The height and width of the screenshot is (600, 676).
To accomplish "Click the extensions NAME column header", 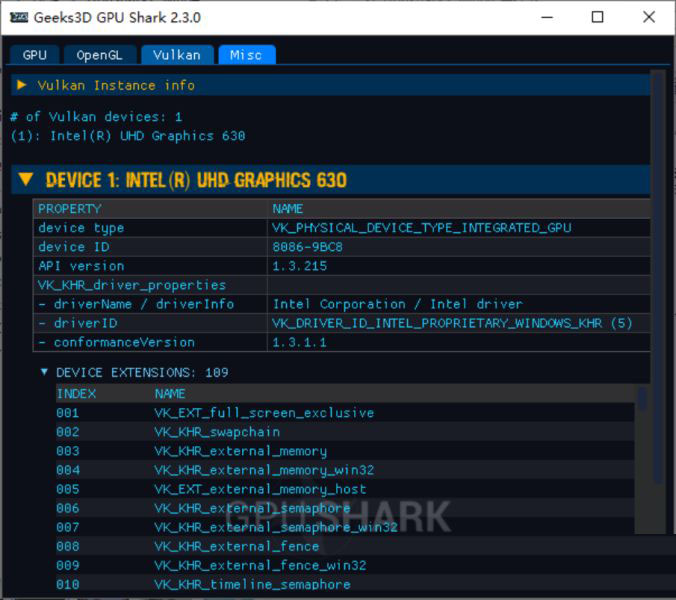I will [170, 394].
